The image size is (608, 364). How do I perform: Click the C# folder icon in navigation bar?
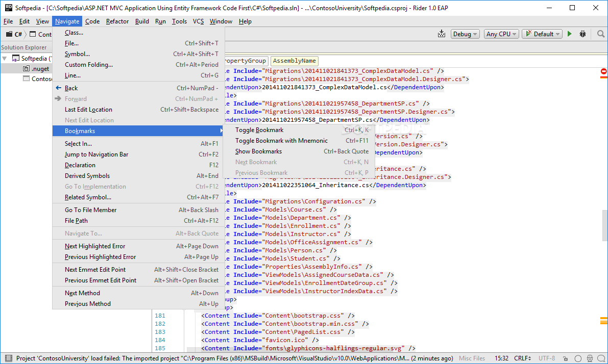coord(9,34)
